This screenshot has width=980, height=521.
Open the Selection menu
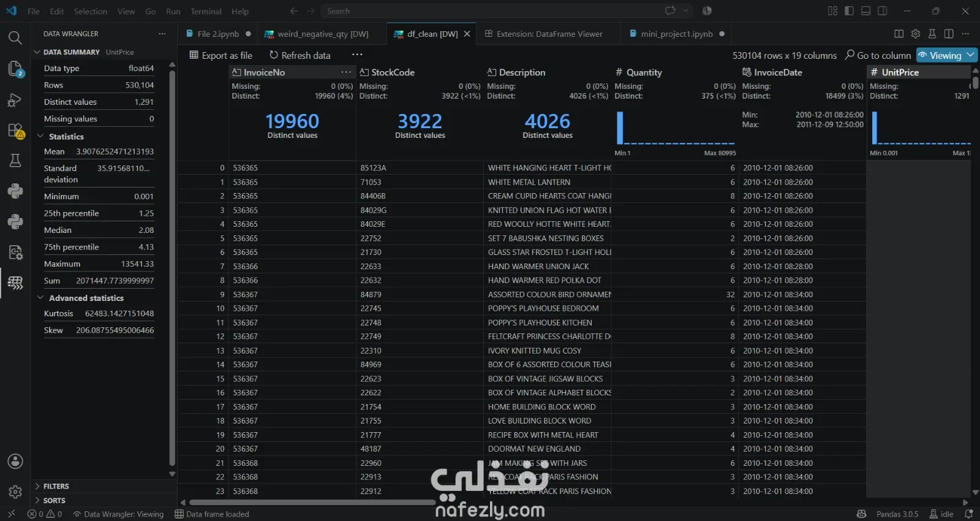pyautogui.click(x=91, y=11)
